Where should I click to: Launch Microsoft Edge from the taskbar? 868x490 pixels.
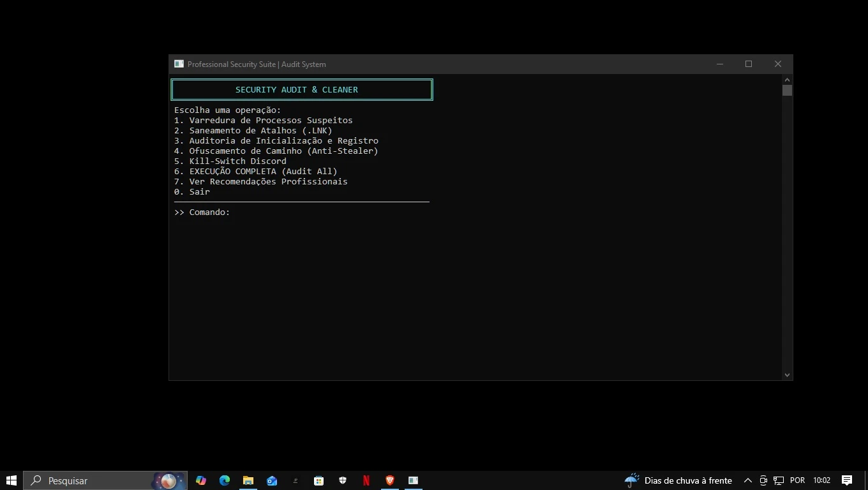point(225,480)
